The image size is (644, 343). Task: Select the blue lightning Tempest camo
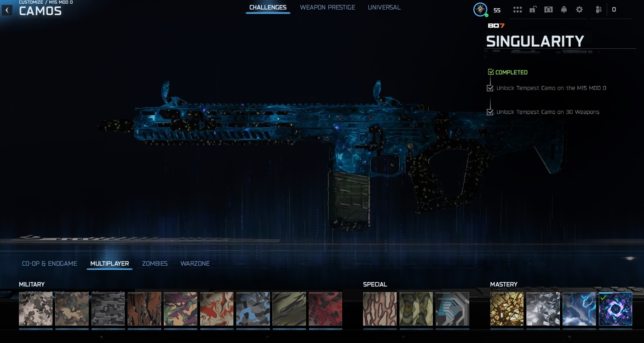579,309
